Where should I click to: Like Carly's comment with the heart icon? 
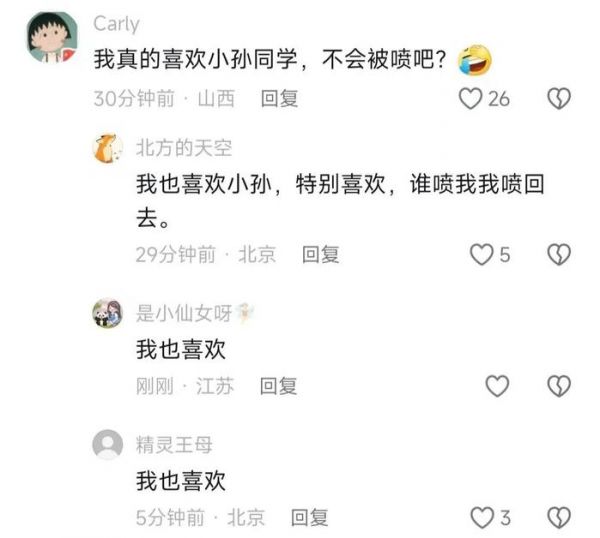pyautogui.click(x=470, y=99)
